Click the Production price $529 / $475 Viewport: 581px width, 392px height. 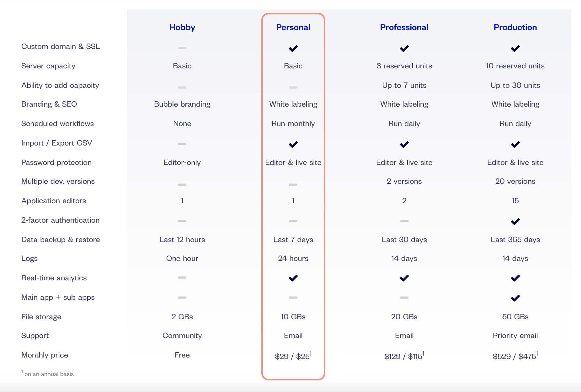point(515,356)
